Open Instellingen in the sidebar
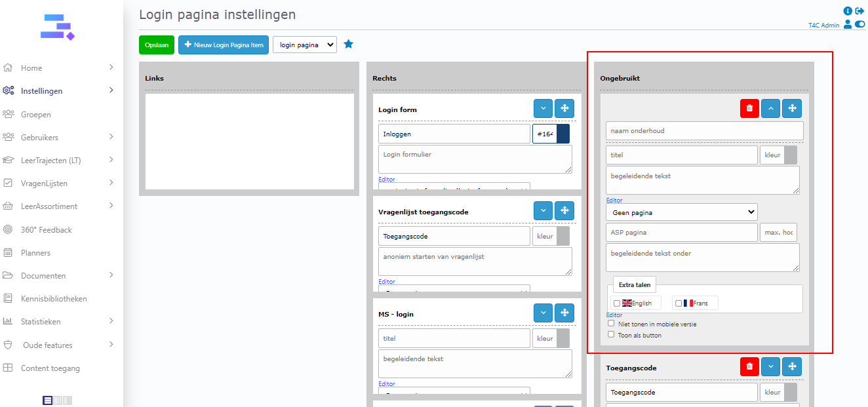868x407 pixels. (42, 91)
